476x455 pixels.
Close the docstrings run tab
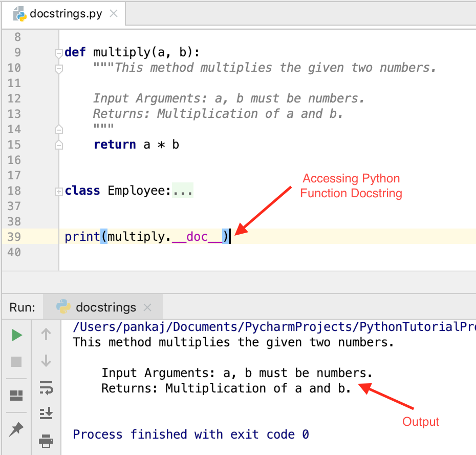point(148,307)
